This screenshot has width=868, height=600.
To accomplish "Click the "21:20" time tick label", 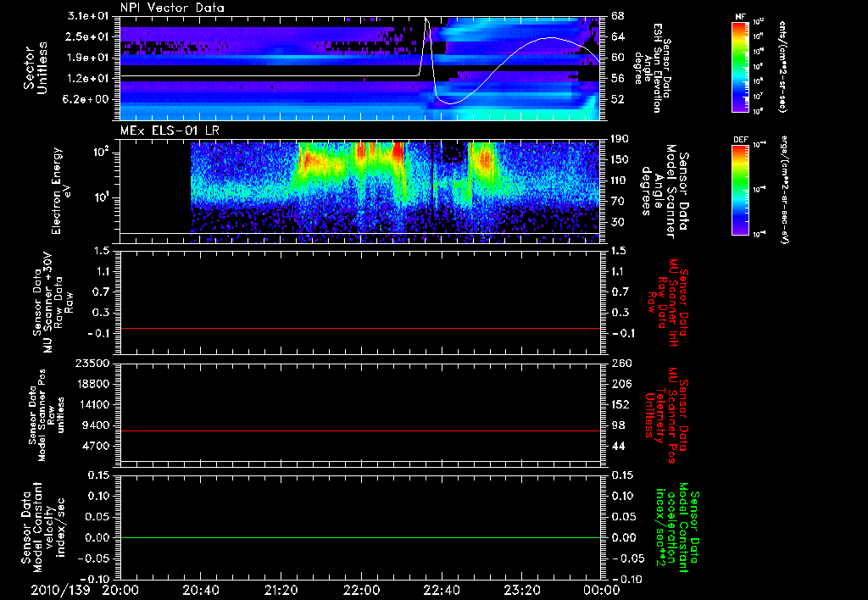I will pyautogui.click(x=281, y=590).
